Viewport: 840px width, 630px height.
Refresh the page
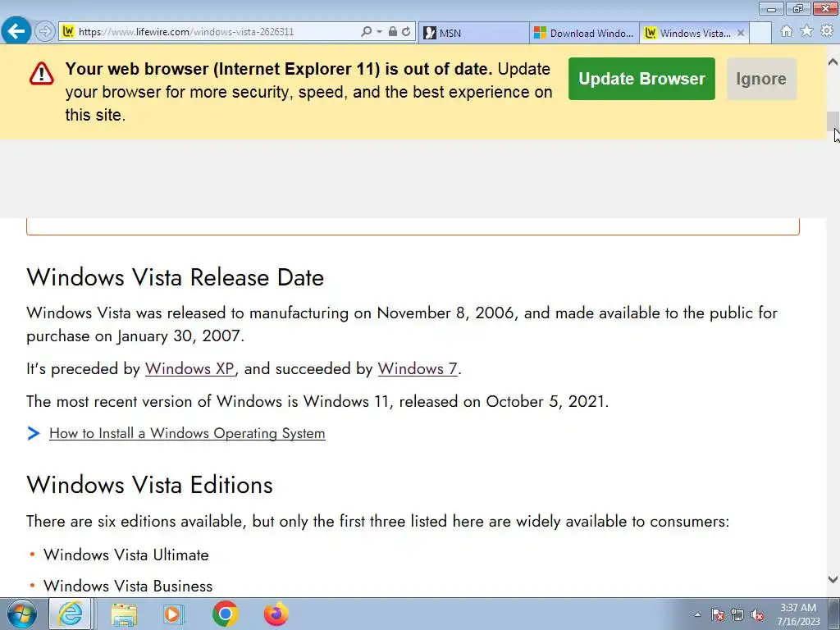407,32
